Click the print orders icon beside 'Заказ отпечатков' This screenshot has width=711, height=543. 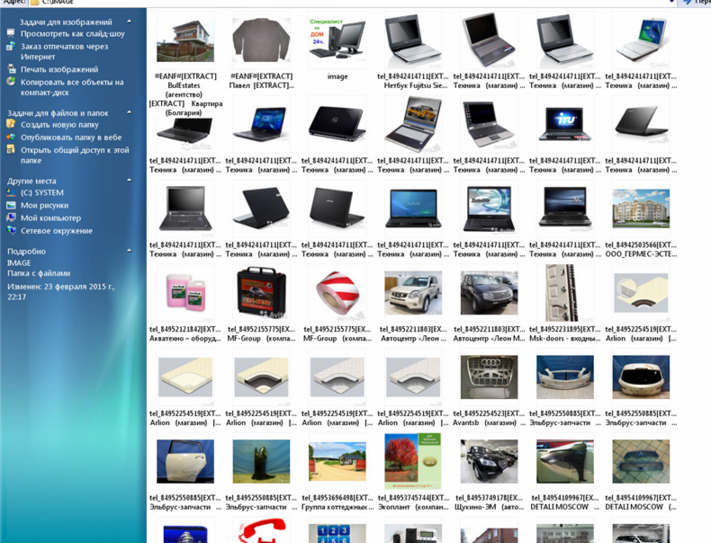(x=10, y=46)
